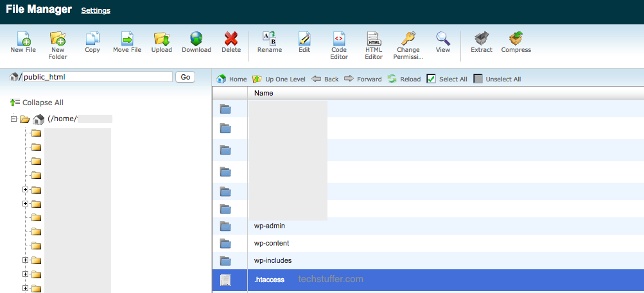Click the Collapse All tree control
Screen dimensions: 644x293
click(37, 103)
